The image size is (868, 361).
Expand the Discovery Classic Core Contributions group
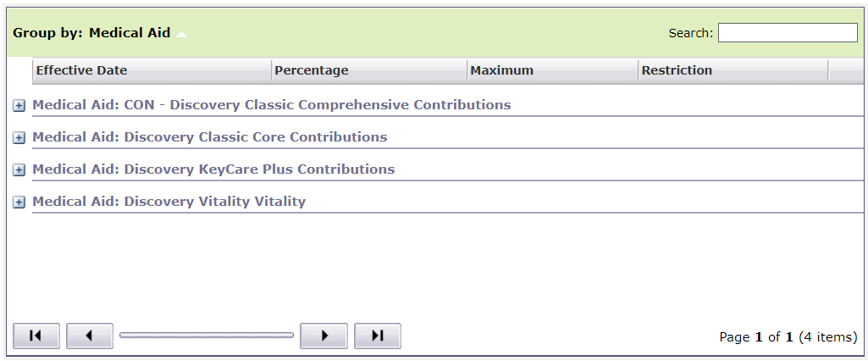pyautogui.click(x=19, y=138)
